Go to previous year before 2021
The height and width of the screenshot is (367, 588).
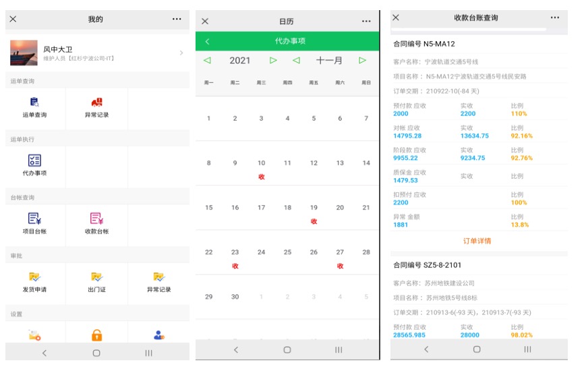[207, 61]
